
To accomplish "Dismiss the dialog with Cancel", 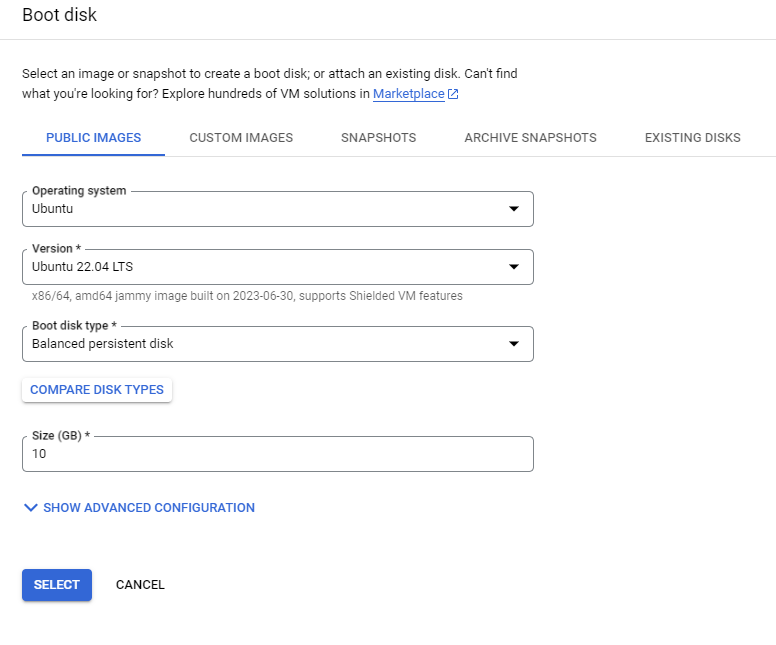I will click(x=140, y=585).
